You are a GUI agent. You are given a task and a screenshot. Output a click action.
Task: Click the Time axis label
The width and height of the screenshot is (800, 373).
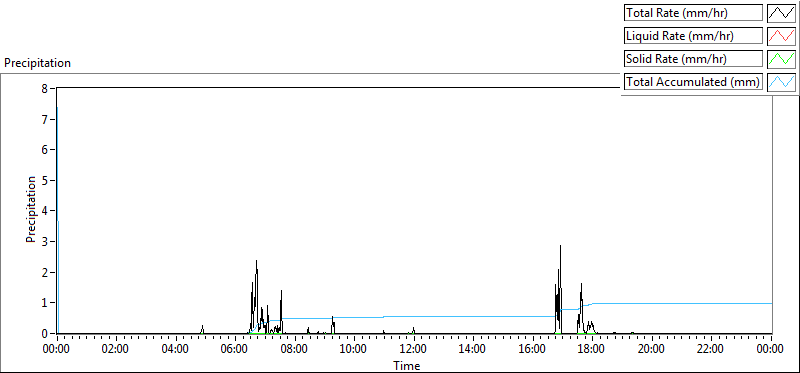tap(407, 365)
